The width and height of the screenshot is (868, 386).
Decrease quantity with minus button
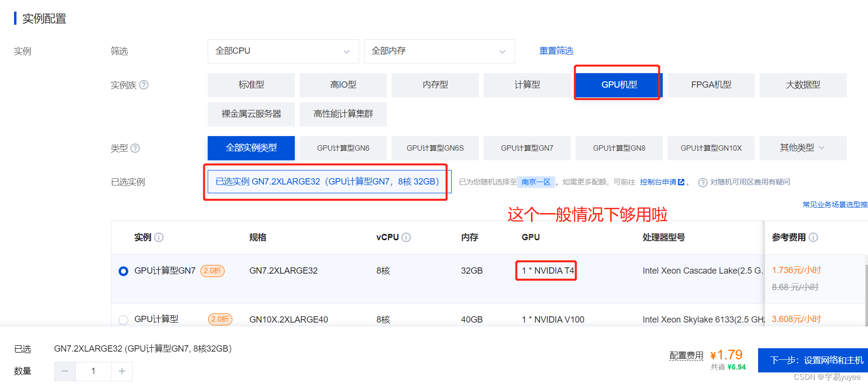point(65,371)
